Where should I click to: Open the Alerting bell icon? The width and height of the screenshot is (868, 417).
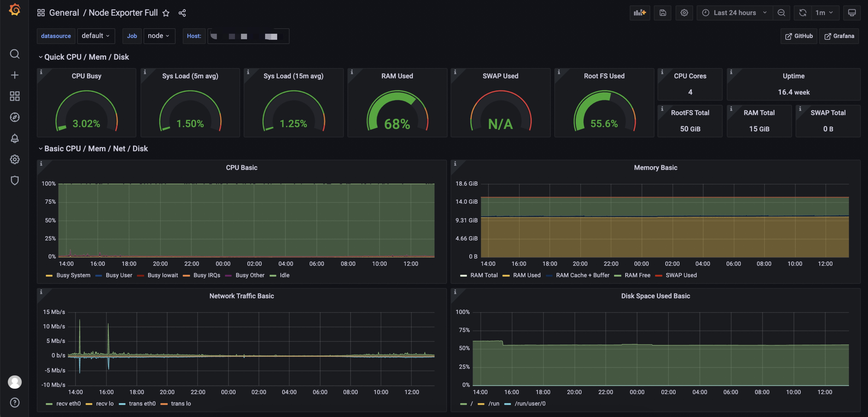[x=14, y=138]
